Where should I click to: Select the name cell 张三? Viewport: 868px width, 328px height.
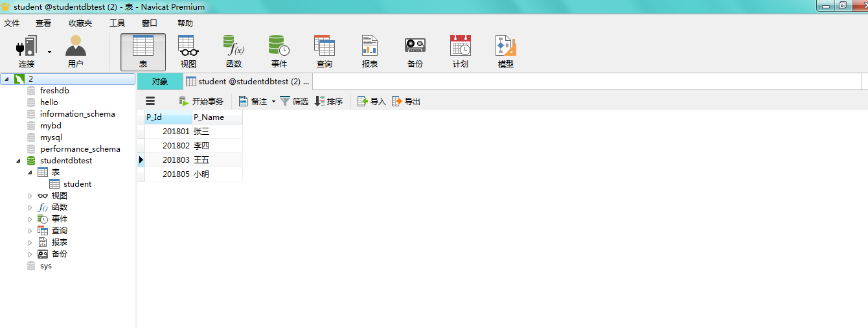[217, 131]
